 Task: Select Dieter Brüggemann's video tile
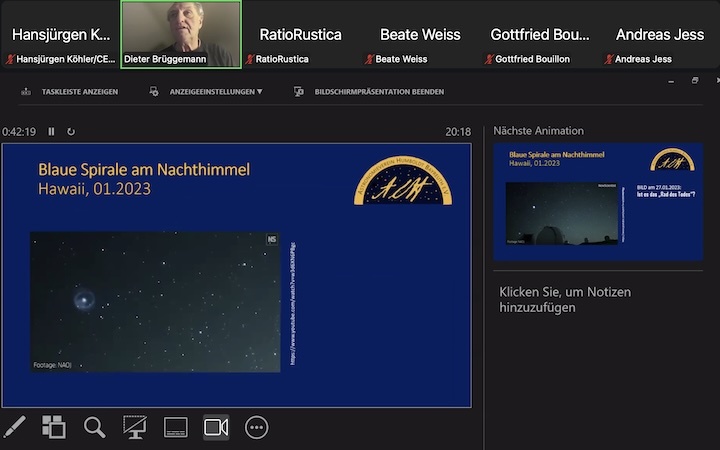181,34
